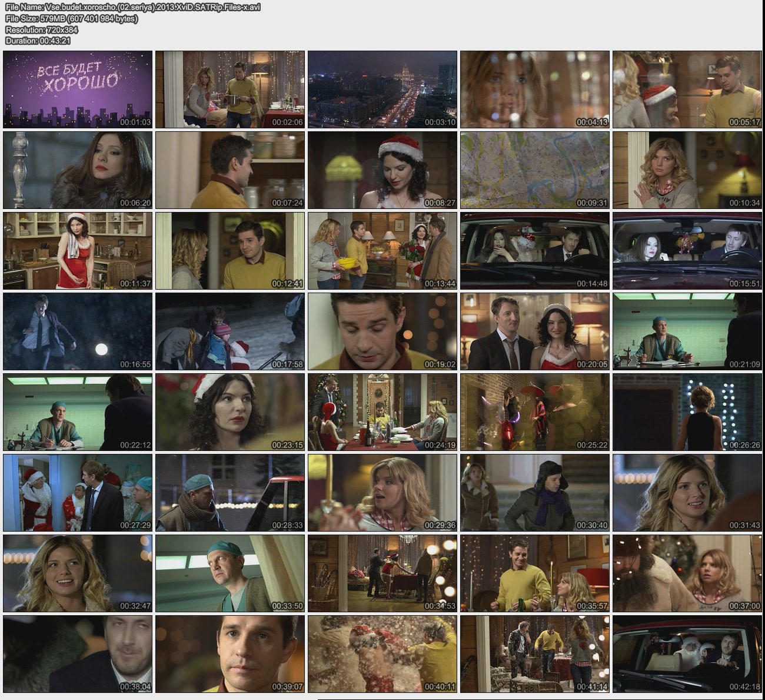This screenshot has height=700, width=765.
Task: Open the car interior thumbnail at 00:14:48
Action: pos(534,251)
